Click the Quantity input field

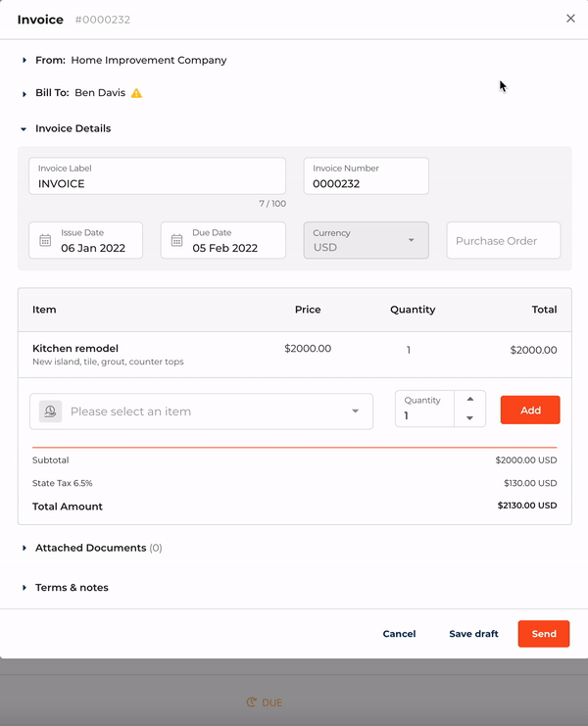pyautogui.click(x=424, y=409)
